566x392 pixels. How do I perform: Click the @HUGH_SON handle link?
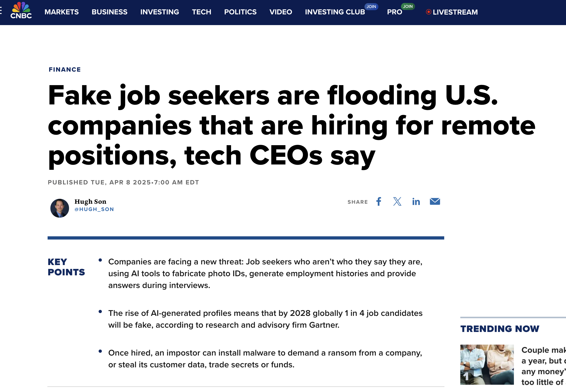click(x=94, y=209)
